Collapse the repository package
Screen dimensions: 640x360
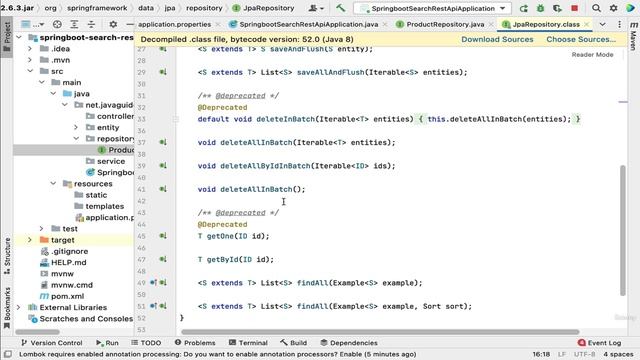[76, 139]
